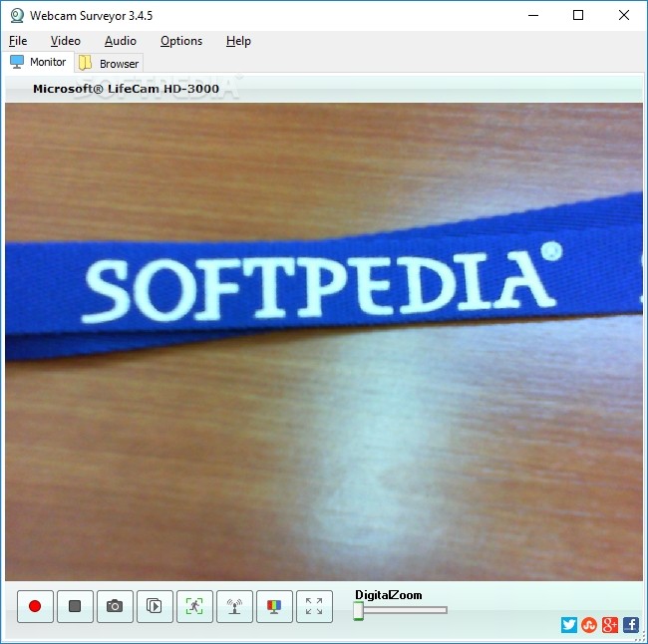Close the Webcam Surveyor window
The width and height of the screenshot is (648, 644).
tap(624, 16)
